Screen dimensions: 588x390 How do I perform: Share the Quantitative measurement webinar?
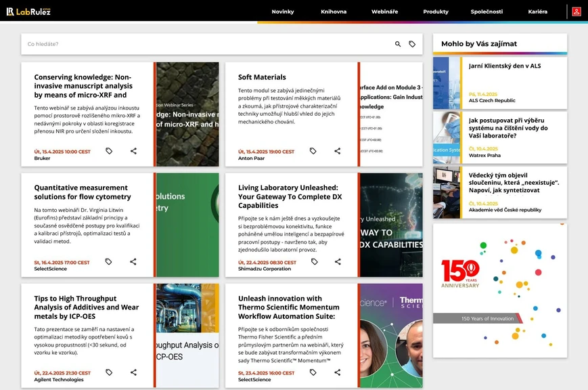pyautogui.click(x=133, y=261)
